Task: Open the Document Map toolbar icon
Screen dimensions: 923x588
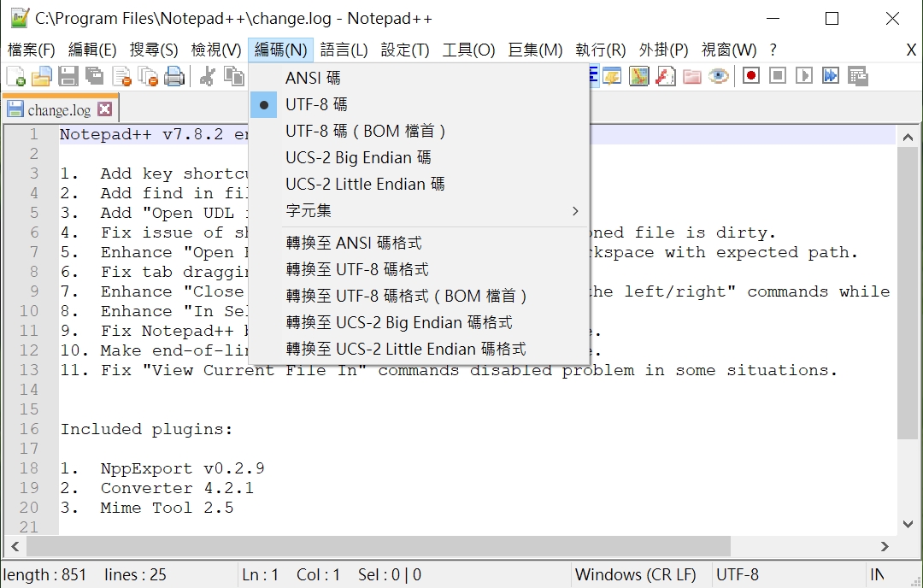Action: click(x=638, y=77)
